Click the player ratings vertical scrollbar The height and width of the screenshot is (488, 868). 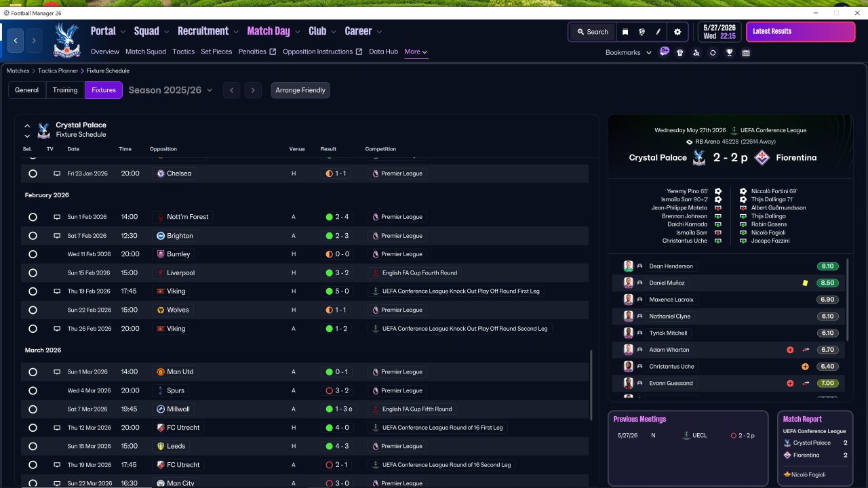tap(846, 300)
